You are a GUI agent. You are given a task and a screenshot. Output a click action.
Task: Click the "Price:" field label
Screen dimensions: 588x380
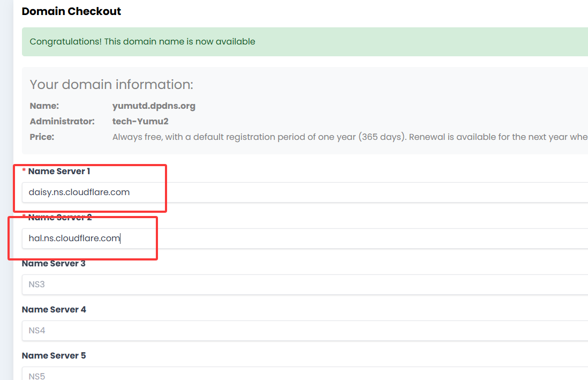coord(42,137)
